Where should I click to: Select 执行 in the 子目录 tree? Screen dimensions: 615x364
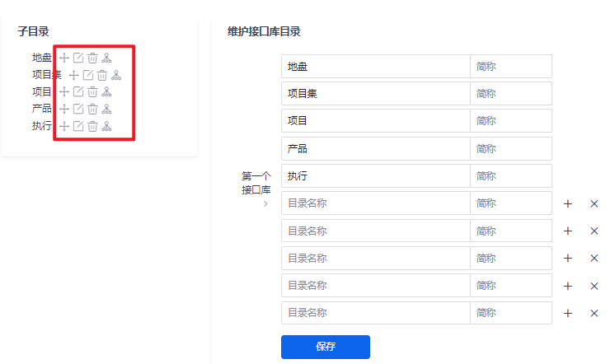(x=42, y=126)
